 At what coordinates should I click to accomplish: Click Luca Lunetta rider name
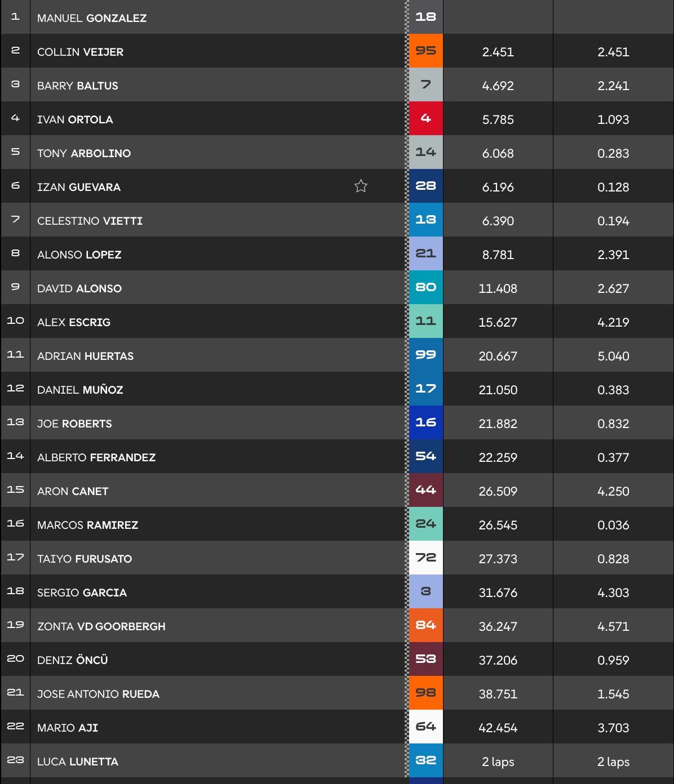coord(78,761)
